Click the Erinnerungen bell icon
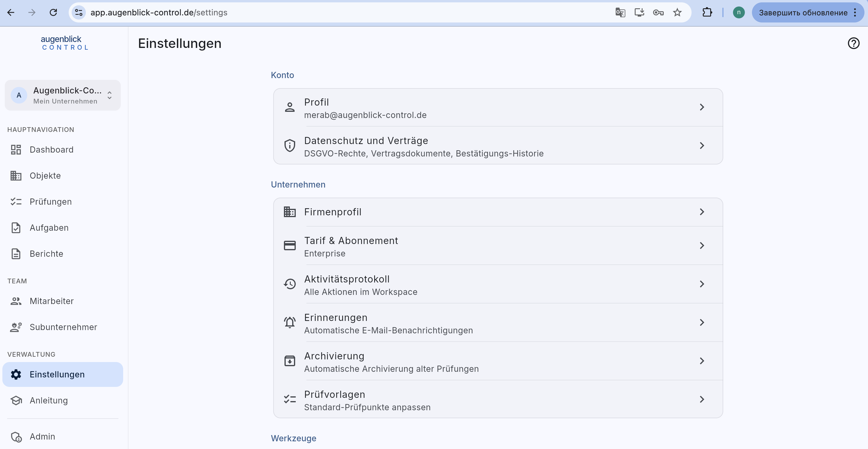Screen dimensions: 868x449 coord(290,322)
